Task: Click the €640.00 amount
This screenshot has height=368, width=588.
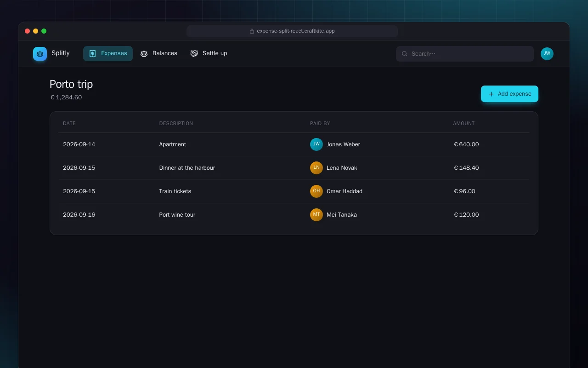Action: pyautogui.click(x=466, y=144)
